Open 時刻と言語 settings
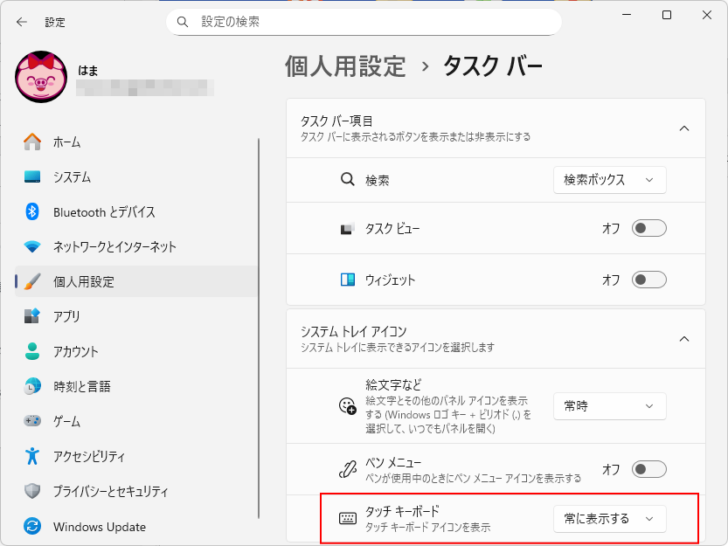The height and width of the screenshot is (546, 728). click(x=136, y=386)
